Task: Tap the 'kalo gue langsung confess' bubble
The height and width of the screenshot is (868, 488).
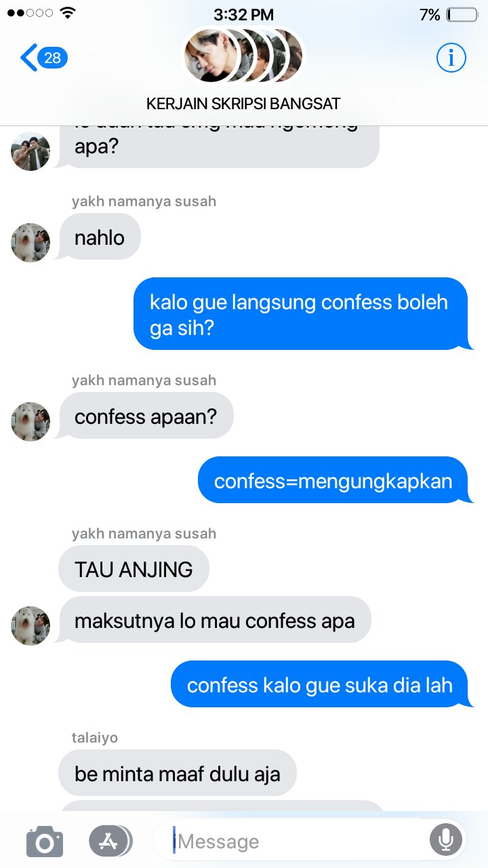Action: (x=303, y=314)
